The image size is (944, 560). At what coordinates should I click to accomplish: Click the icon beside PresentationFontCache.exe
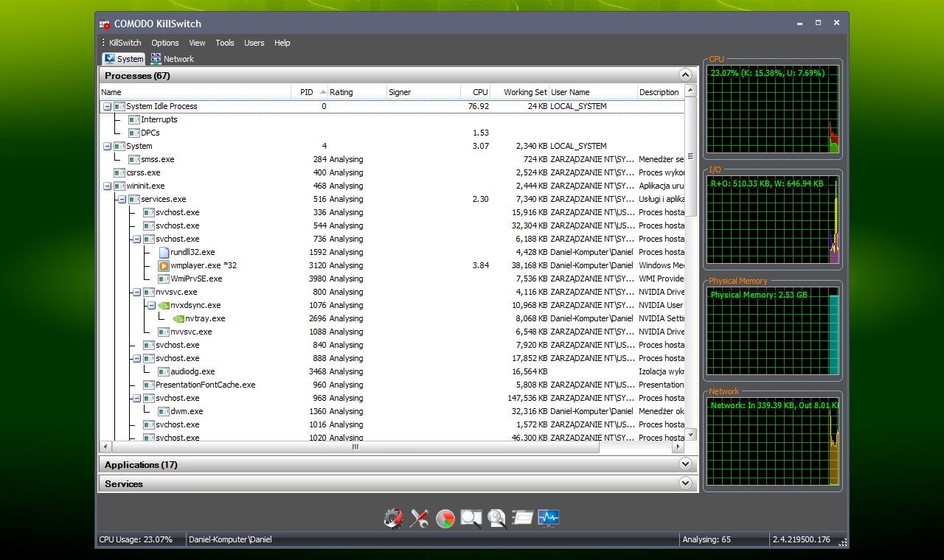pyautogui.click(x=149, y=385)
